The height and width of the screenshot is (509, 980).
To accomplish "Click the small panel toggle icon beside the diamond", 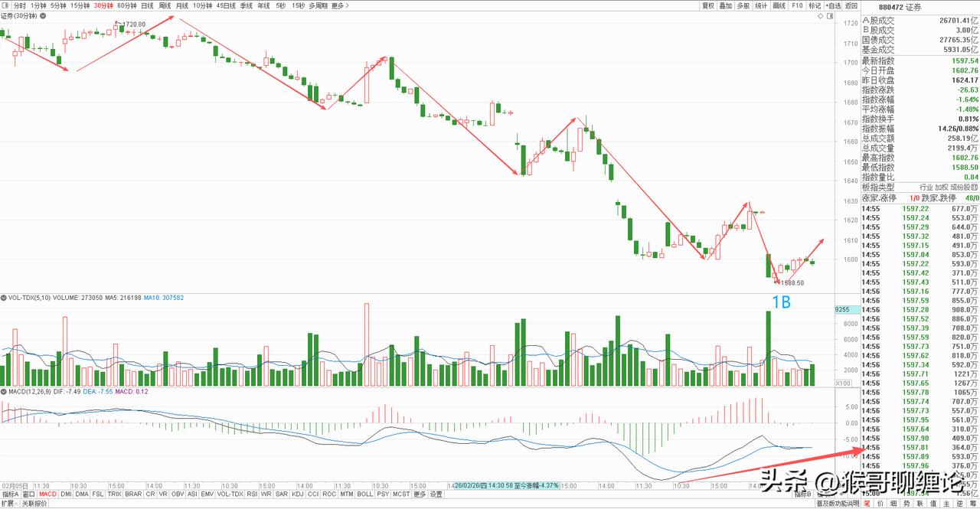I will pyautogui.click(x=830, y=16).
